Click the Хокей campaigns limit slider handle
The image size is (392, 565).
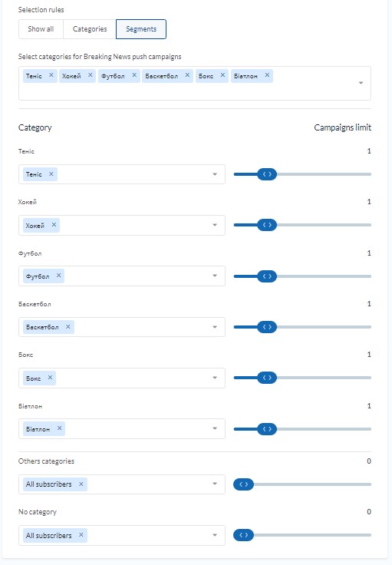click(267, 225)
